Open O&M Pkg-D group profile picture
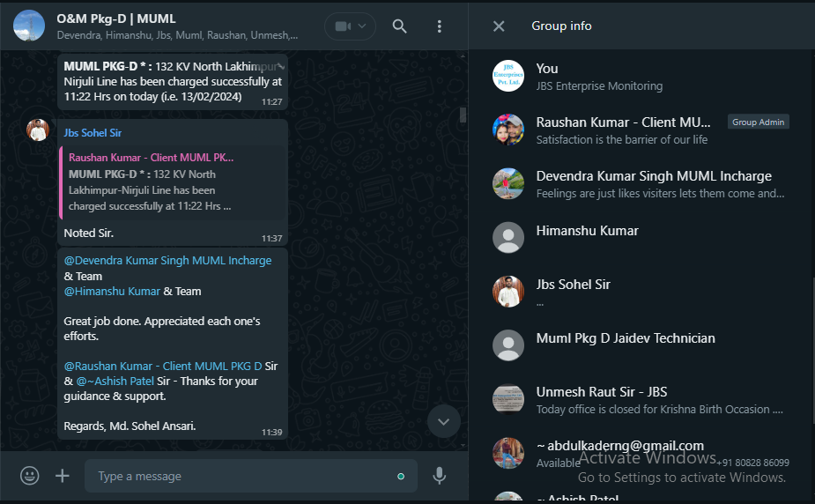Viewport: 815px width, 504px height. (28, 26)
